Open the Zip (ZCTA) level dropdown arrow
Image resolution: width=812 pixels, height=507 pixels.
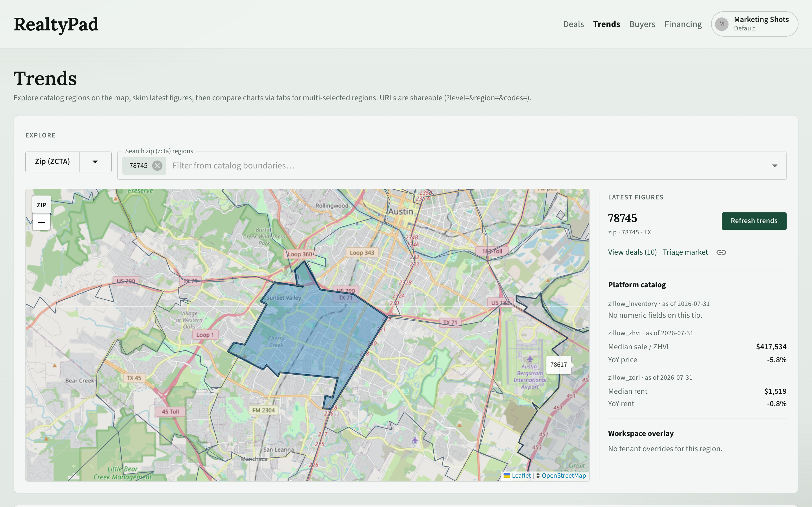pos(95,162)
